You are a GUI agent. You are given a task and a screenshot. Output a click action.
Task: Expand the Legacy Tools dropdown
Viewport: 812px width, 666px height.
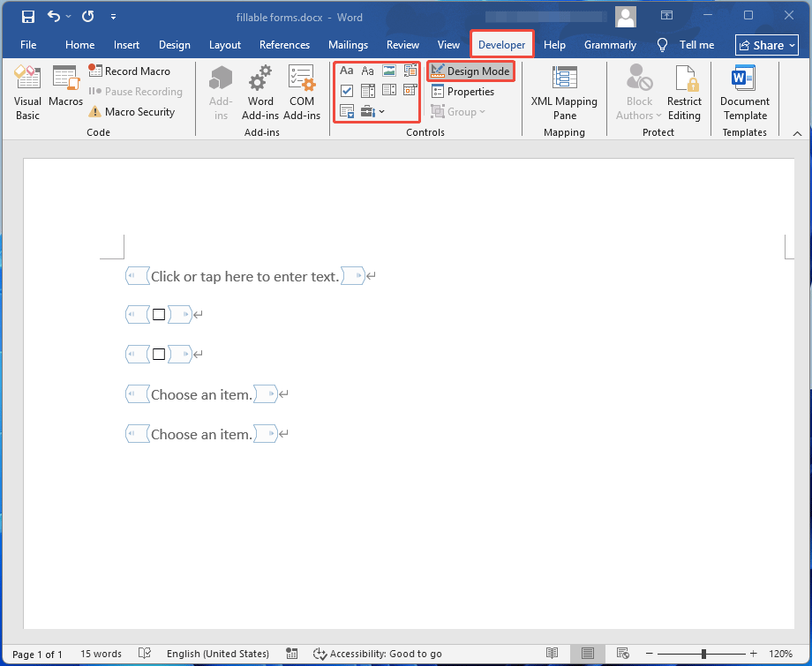[381, 111]
